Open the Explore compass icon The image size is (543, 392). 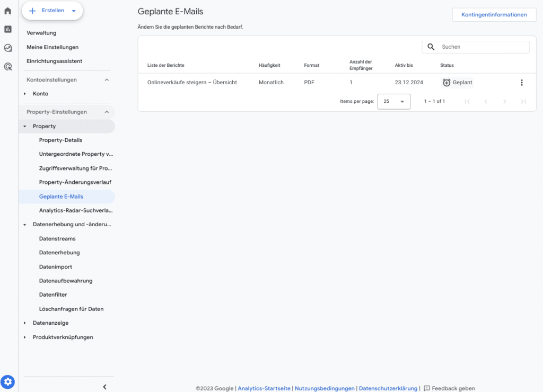7,48
